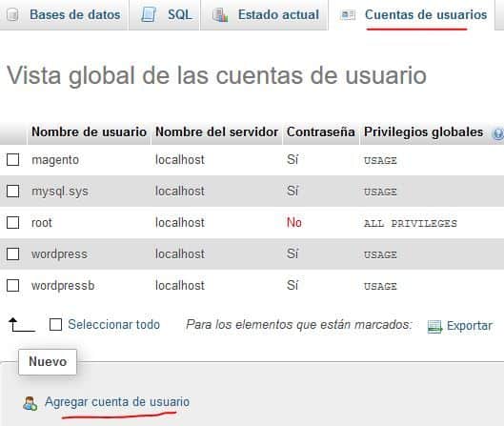Select the Cuentas de usuarios tab
Viewport: 504px width, 426px height.
pyautogui.click(x=412, y=15)
